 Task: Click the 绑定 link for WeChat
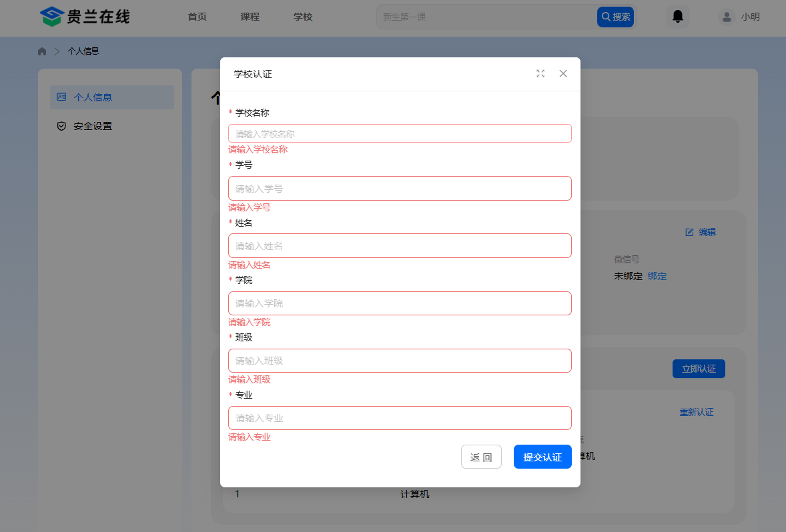click(x=657, y=276)
